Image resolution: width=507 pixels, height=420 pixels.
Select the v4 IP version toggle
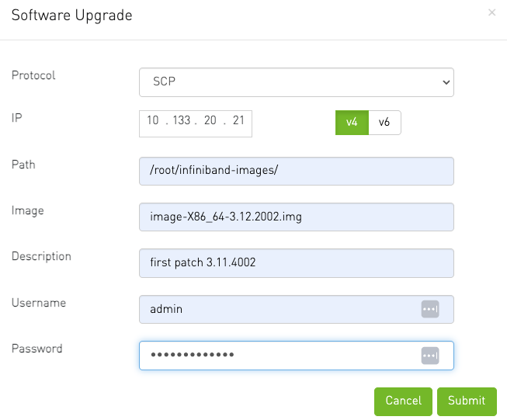(352, 123)
